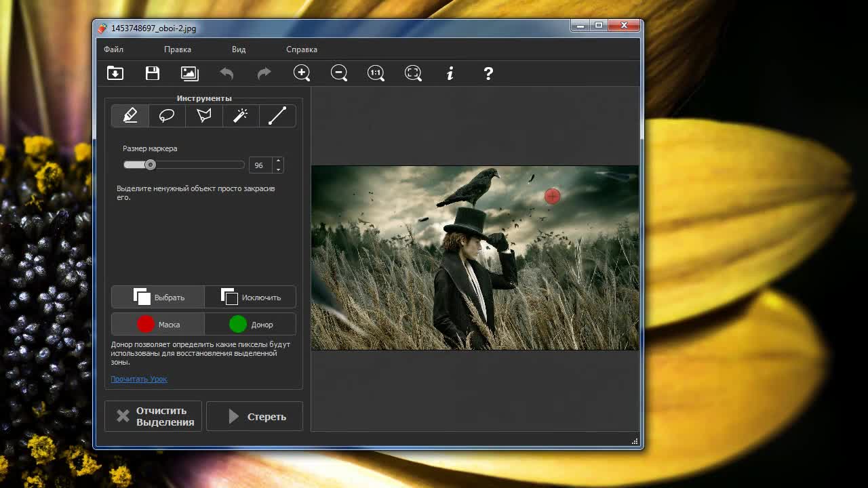Open the Вид menu
Viewport: 868px width, 488px height.
pos(239,49)
